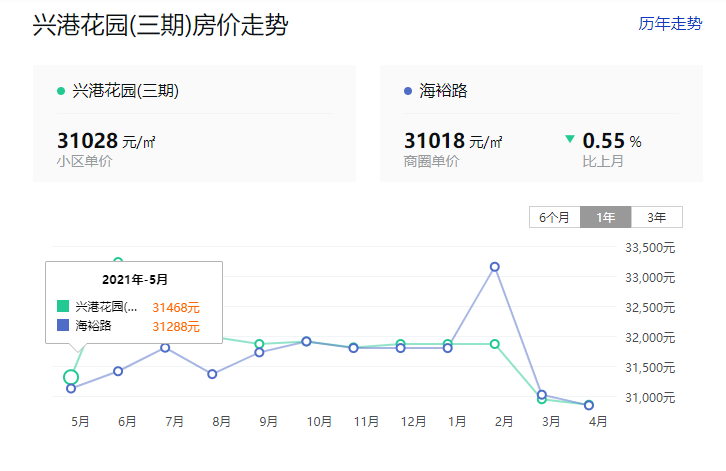Open the 历年走势 link
The width and height of the screenshot is (726, 471).
(x=670, y=23)
